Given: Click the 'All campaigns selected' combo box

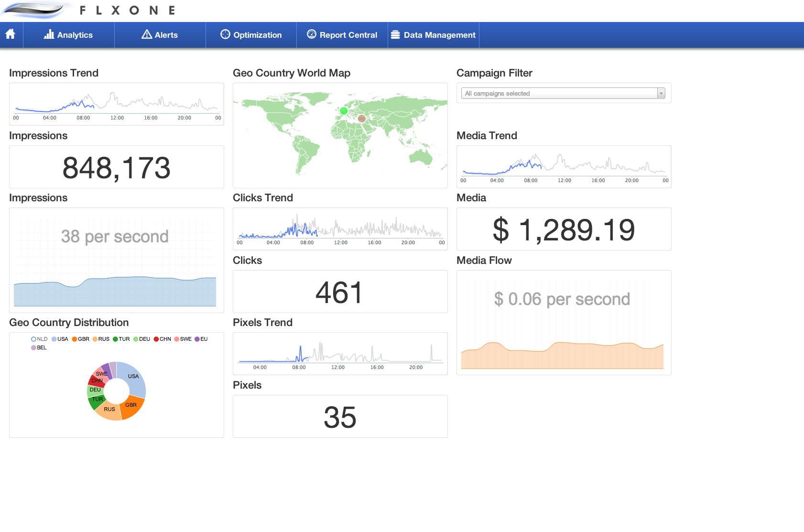Looking at the screenshot, I should (x=559, y=93).
